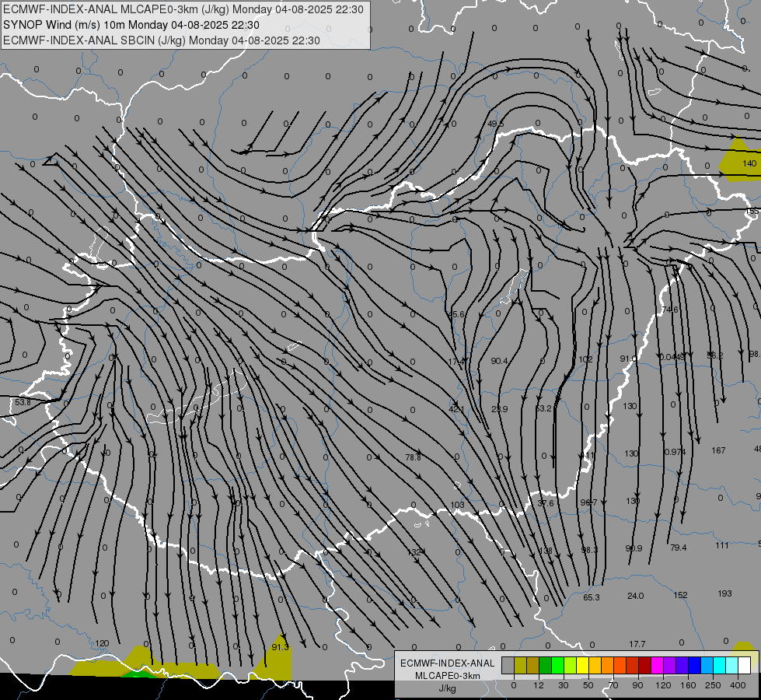Pick the bright green legend swatch
Image resolution: width=761 pixels, height=700 pixels.
(x=558, y=666)
